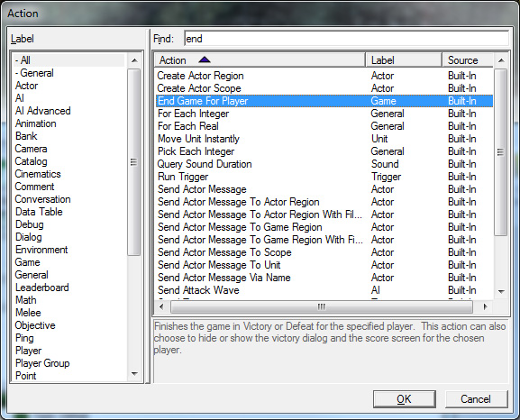Sort by the Source column header
The height and width of the screenshot is (420, 520).
click(468, 60)
